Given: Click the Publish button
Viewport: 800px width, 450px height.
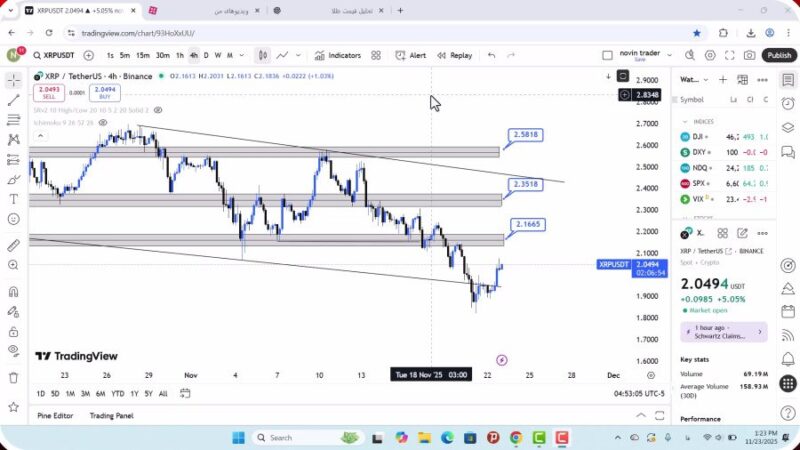Looking at the screenshot, I should click(778, 56).
